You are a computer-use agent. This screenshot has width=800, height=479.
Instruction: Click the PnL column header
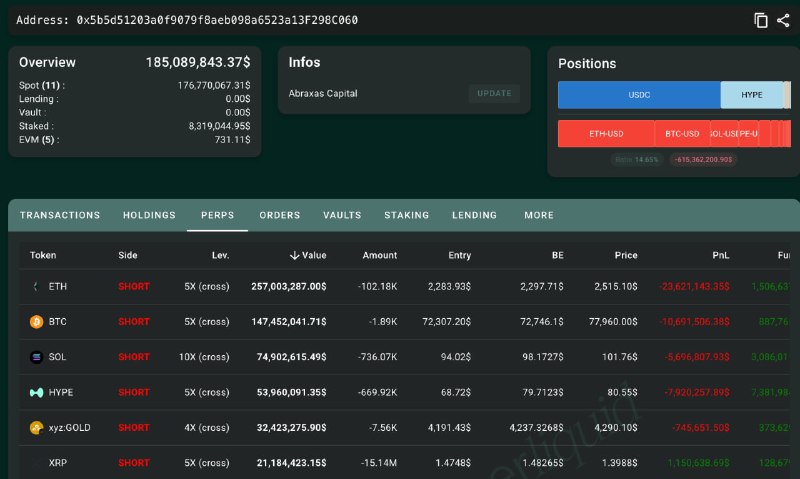coord(720,255)
